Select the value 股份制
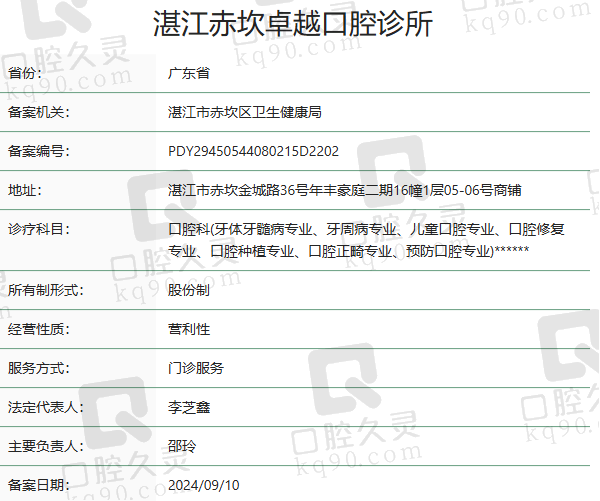The image size is (600, 501). 189,290
